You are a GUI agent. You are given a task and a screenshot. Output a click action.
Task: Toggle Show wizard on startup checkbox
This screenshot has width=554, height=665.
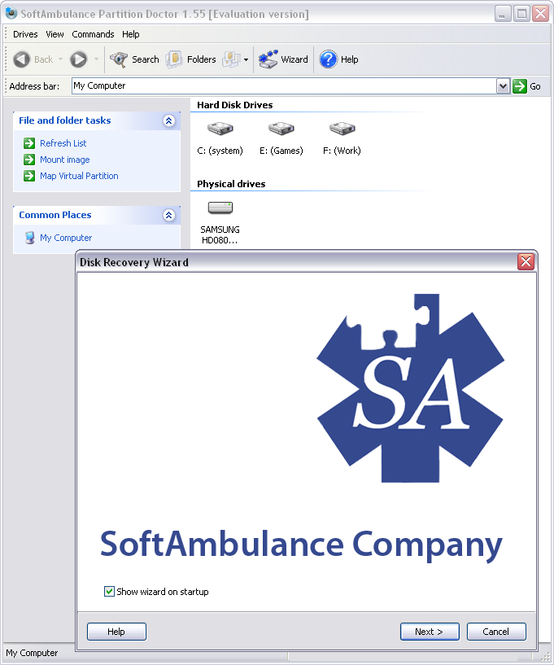point(109,591)
